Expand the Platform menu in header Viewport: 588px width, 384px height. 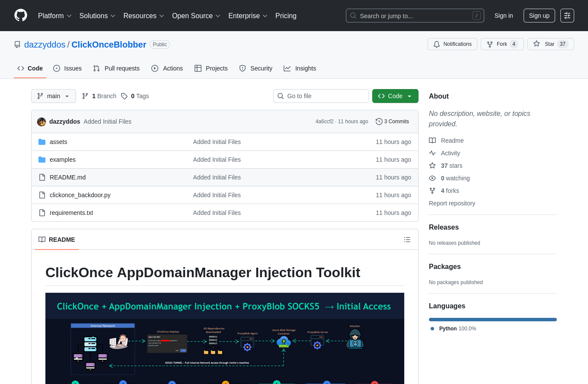[54, 16]
